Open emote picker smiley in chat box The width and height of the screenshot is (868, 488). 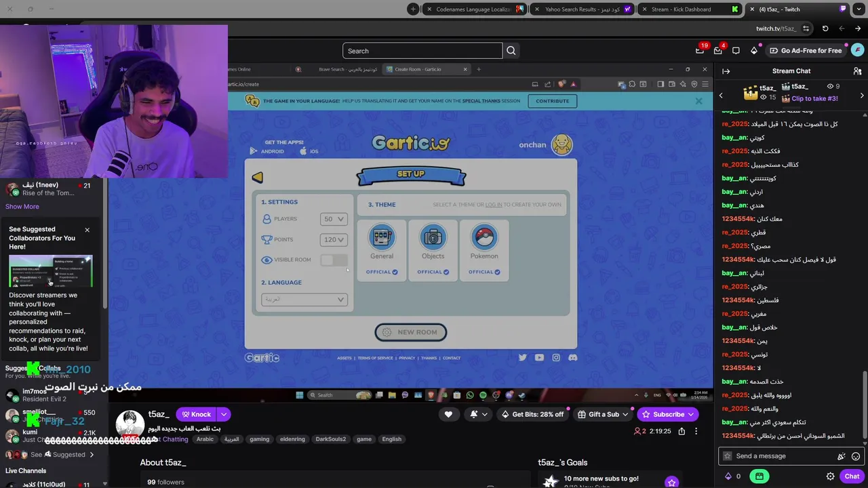(x=856, y=456)
